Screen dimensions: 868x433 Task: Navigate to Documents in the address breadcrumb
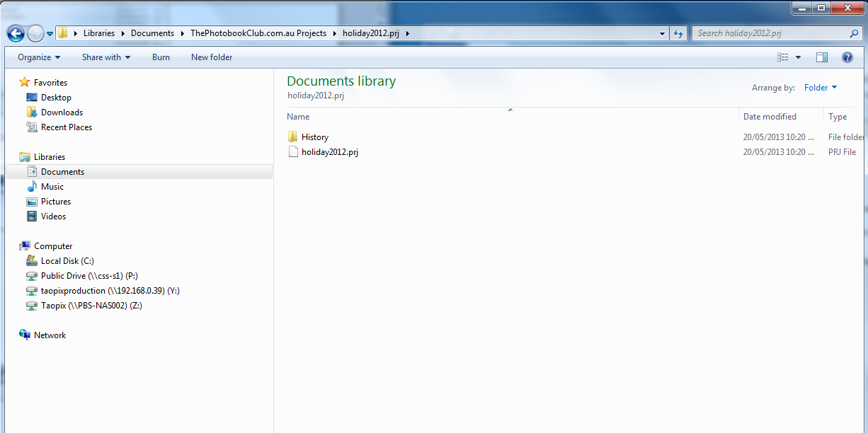tap(152, 33)
